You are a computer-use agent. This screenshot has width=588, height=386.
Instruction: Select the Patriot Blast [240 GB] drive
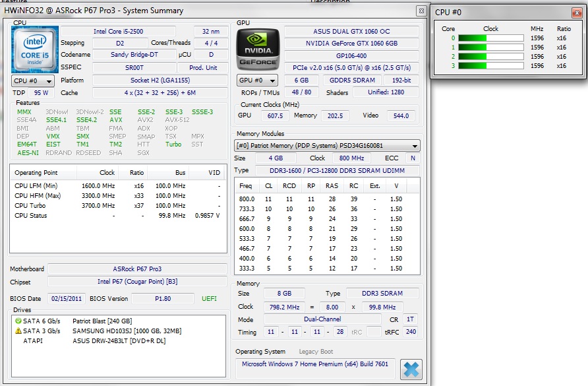tap(102, 321)
